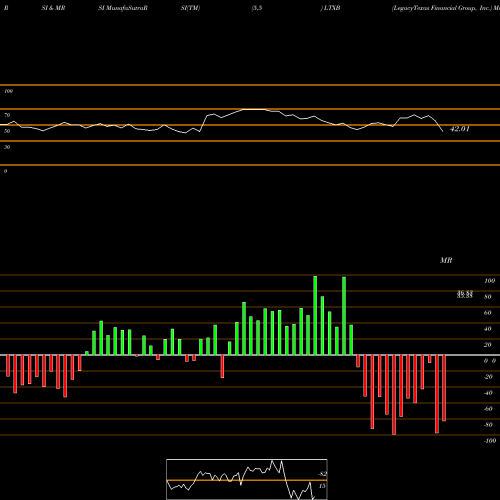This screenshot has width=500, height=500.
Task: Click the LTXB ticker symbol in the header
Action: pos(332,8)
